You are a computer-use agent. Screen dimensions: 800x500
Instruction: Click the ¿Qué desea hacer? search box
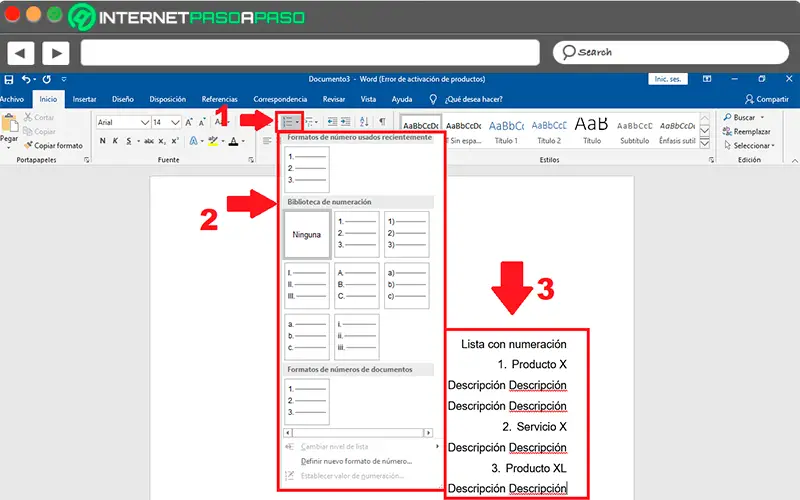click(x=473, y=99)
